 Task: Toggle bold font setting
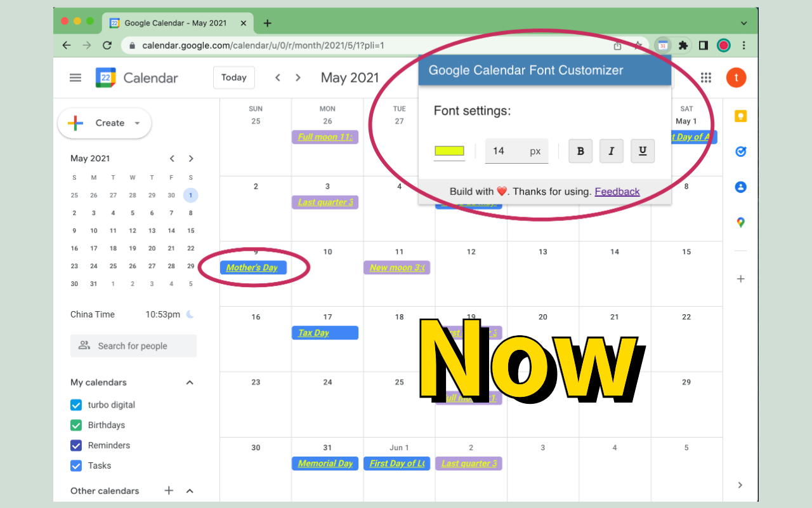click(x=580, y=151)
